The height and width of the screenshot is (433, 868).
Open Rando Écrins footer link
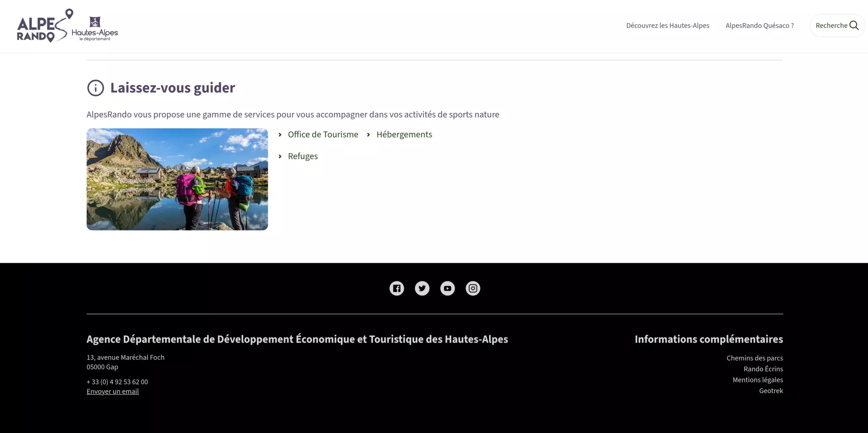tap(763, 369)
